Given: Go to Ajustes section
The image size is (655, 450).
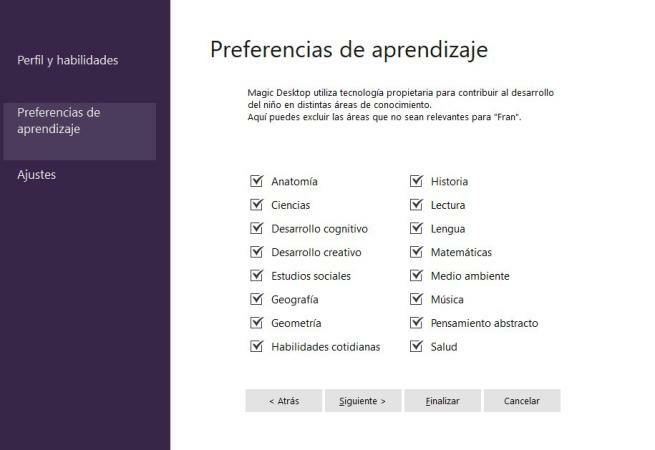Looking at the screenshot, I should (37, 175).
